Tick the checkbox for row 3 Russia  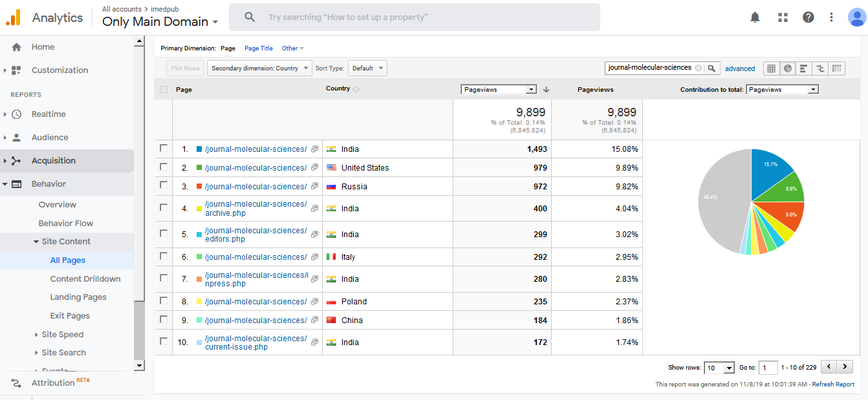pyautogui.click(x=164, y=186)
